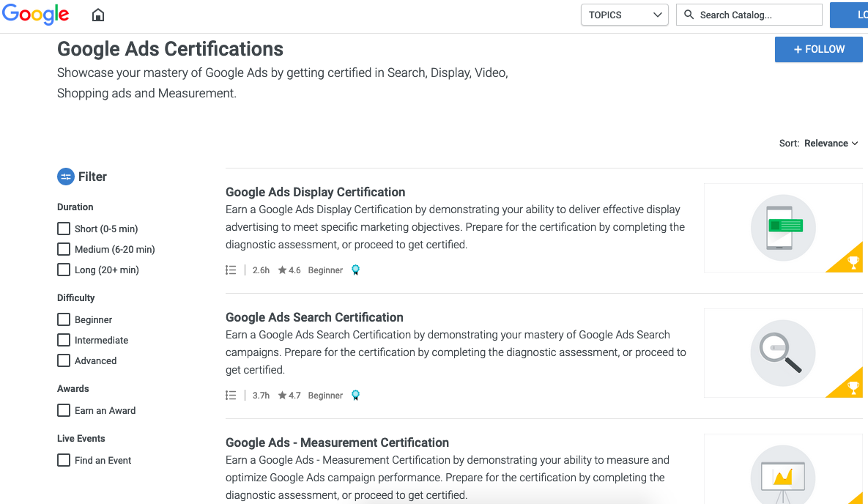Check the Beginner difficulty filter
This screenshot has height=504, width=868.
click(x=64, y=319)
